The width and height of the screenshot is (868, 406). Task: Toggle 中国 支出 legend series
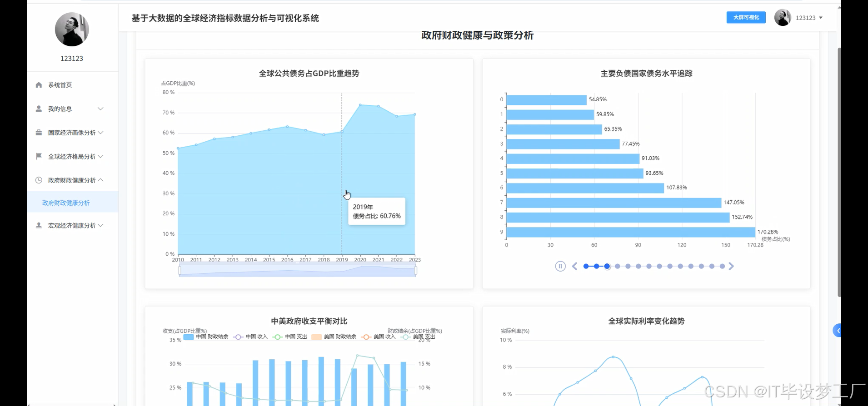pos(289,337)
